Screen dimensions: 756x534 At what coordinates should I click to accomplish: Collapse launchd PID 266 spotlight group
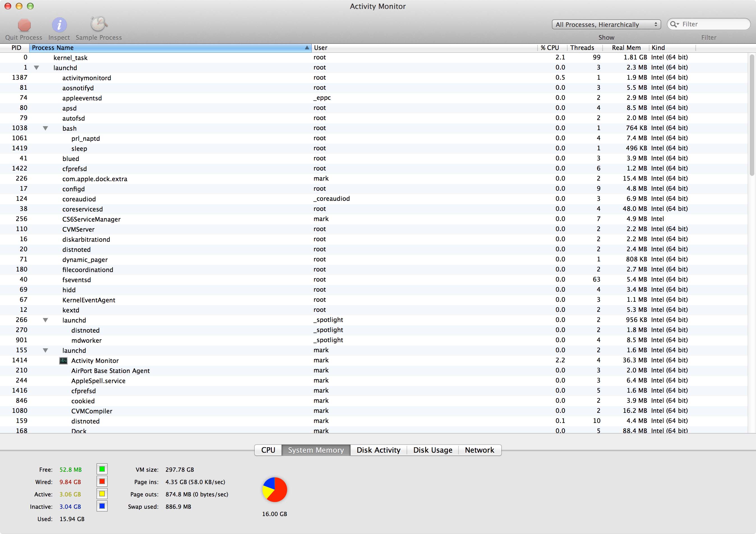pos(45,320)
